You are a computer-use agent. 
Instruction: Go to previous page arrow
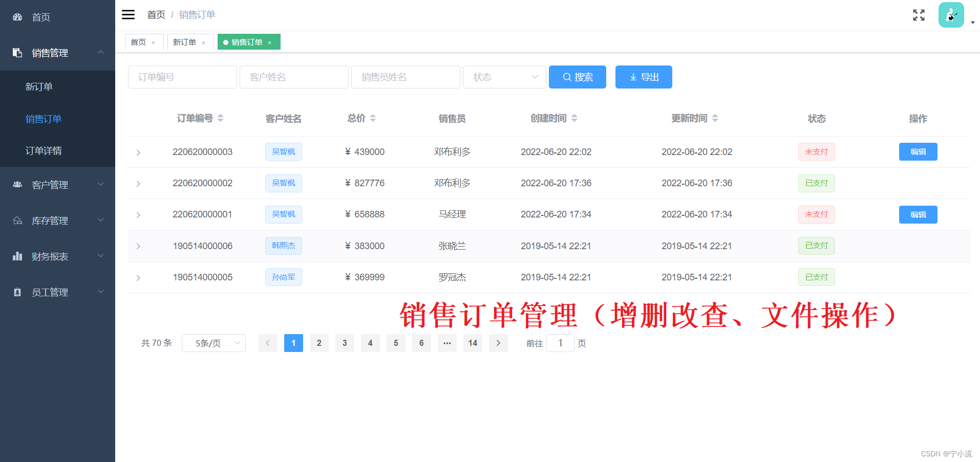coord(268,343)
